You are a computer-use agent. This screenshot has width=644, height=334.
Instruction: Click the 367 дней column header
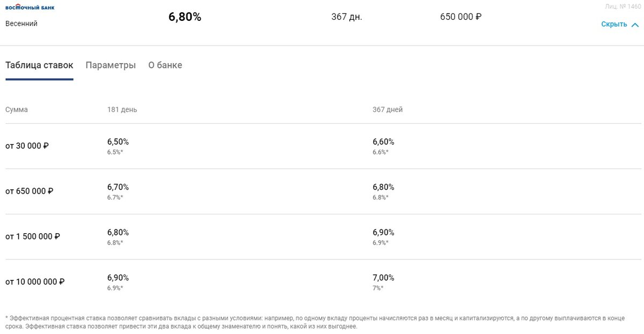[387, 109]
